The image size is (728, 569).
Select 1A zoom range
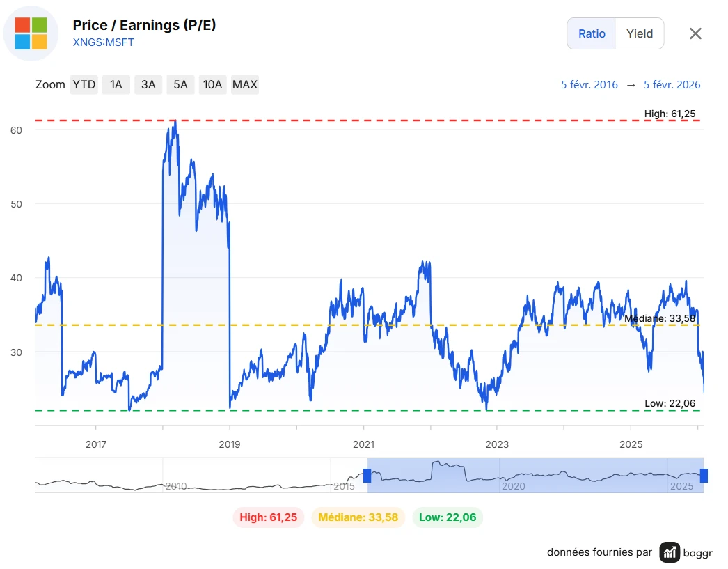click(116, 85)
